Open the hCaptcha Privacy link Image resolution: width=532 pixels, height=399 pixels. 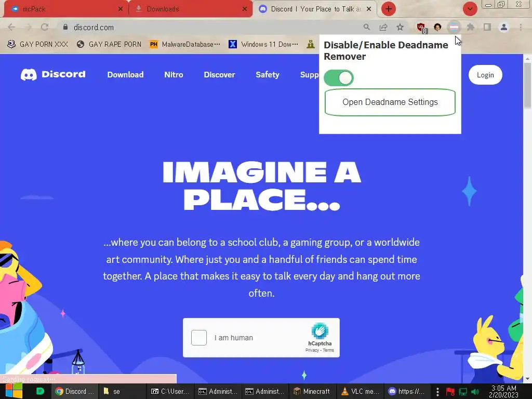coord(312,350)
